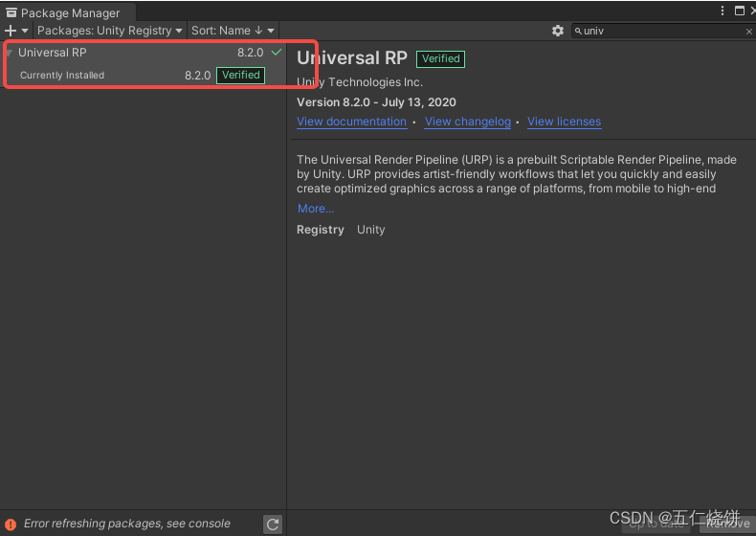Open the Package Manager window options menu
Viewport: 756px width, 536px height.
pos(722,11)
